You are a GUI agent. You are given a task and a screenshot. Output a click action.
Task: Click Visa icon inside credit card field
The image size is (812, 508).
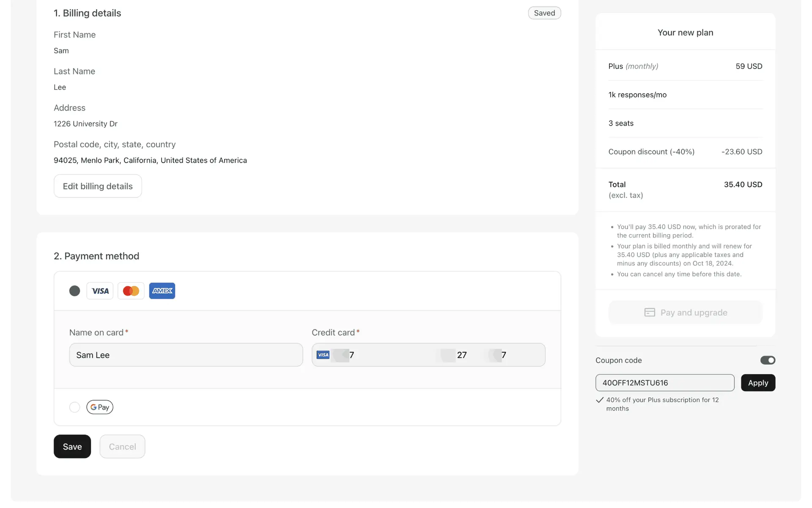[x=323, y=355]
